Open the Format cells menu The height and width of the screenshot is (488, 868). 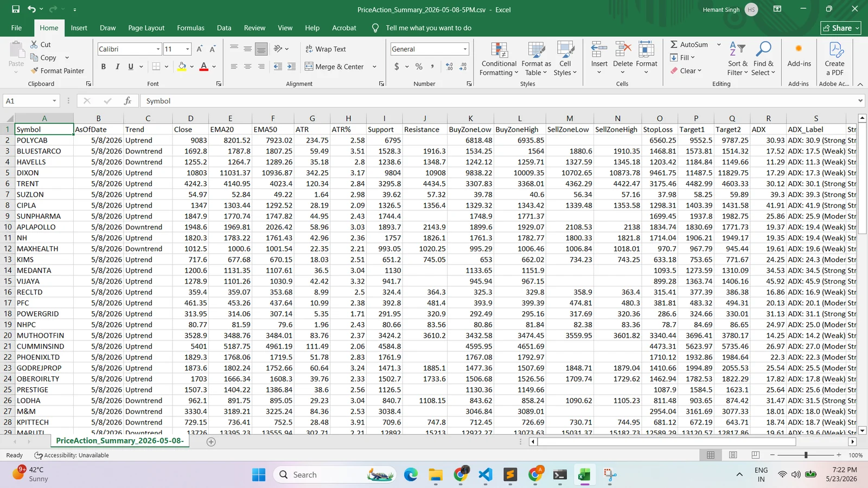(646, 59)
